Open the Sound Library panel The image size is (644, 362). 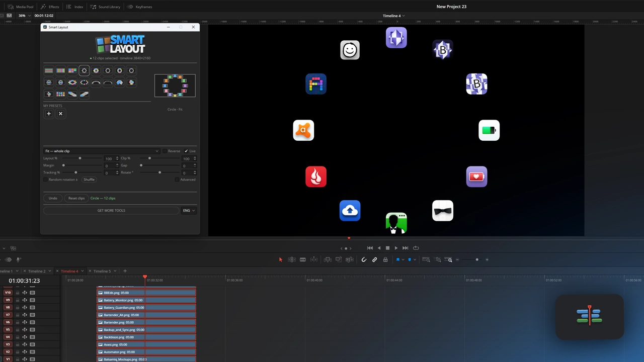click(x=106, y=7)
